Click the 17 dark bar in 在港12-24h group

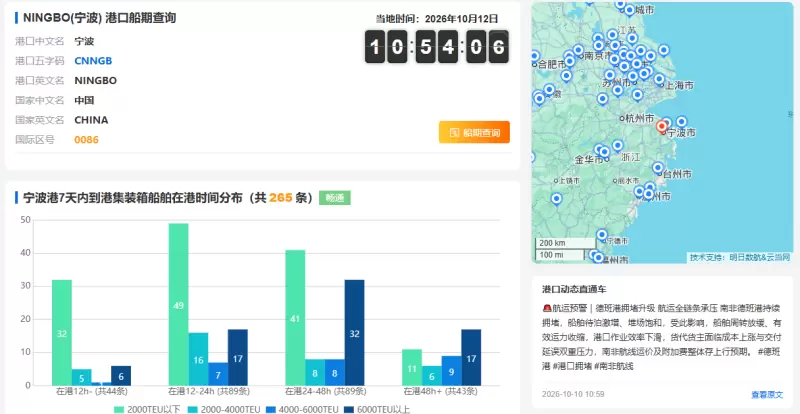(x=238, y=357)
